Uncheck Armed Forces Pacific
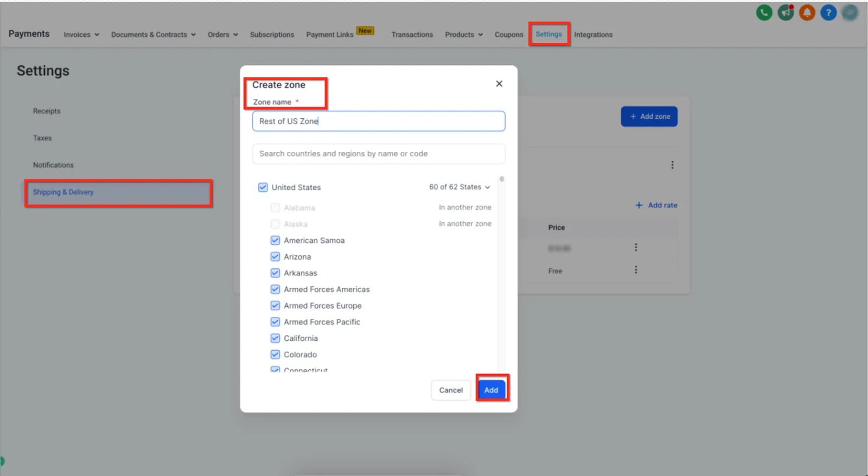The width and height of the screenshot is (868, 476). [x=275, y=321]
